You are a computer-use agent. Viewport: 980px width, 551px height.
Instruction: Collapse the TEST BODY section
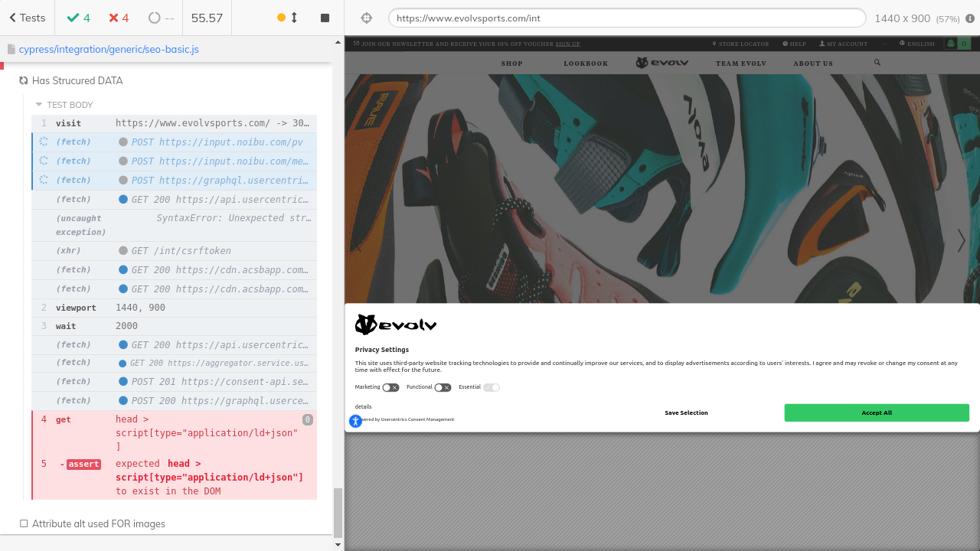(39, 105)
